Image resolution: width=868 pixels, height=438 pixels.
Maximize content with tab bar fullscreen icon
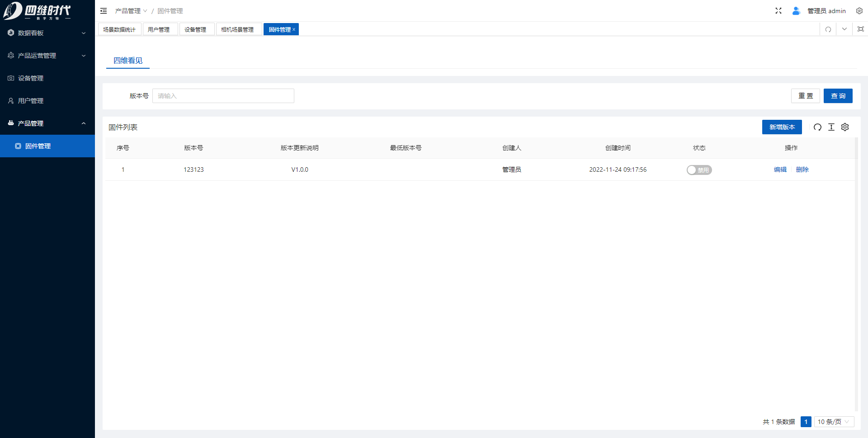(x=861, y=29)
